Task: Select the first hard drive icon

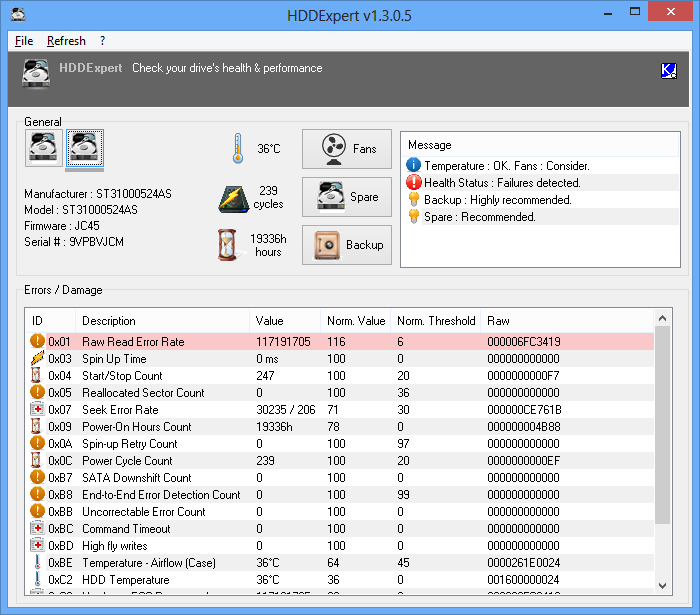Action: 43,148
